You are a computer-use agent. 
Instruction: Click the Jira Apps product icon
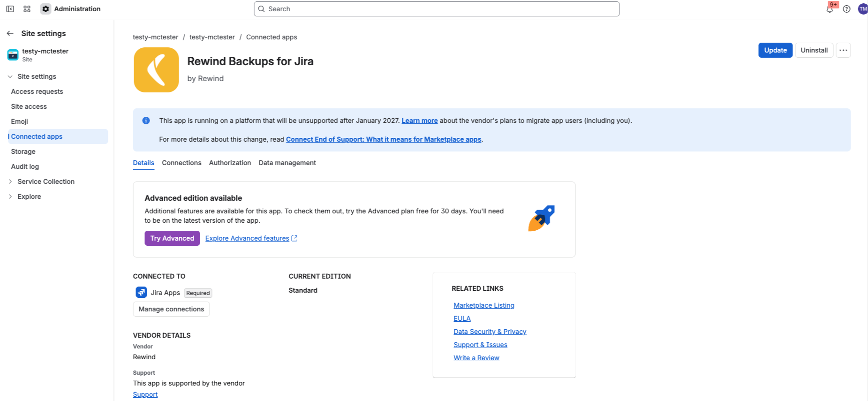[x=141, y=293]
